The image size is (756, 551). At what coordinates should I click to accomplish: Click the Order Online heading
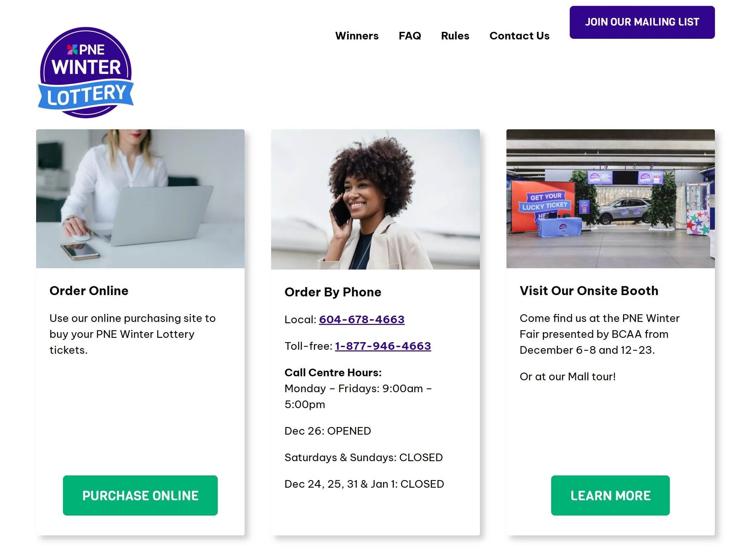coord(89,291)
